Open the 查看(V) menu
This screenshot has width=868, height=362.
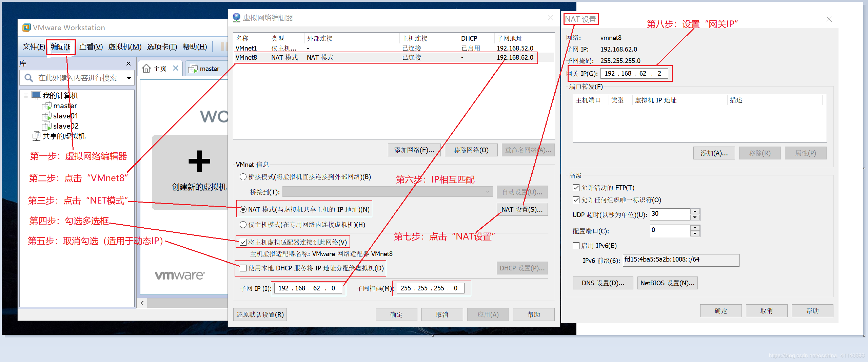click(x=91, y=46)
